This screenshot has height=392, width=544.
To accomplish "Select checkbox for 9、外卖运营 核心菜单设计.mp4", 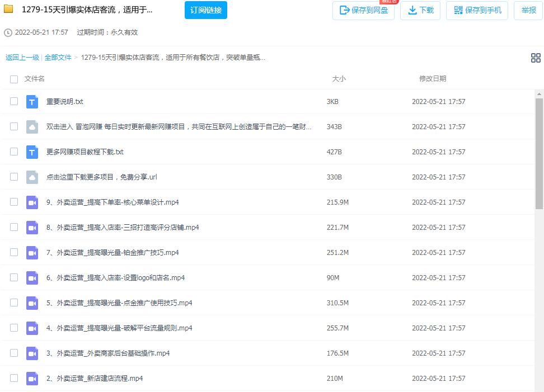I will 14,202.
